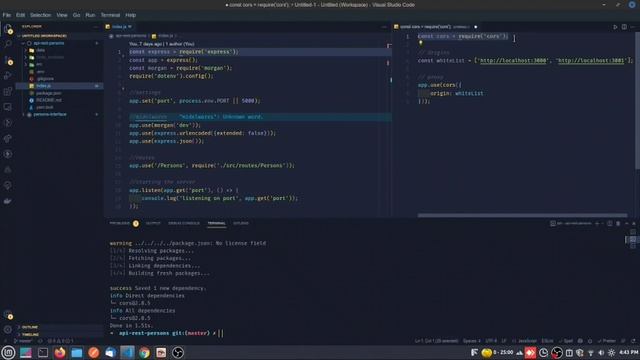Open the Explorer view in activity bar

pyautogui.click(x=8, y=29)
